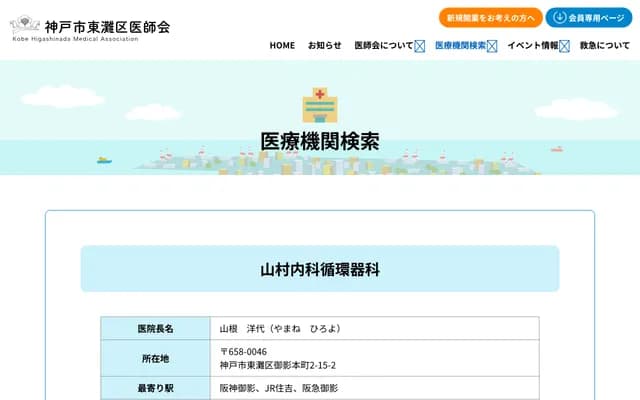Image resolution: width=640 pixels, height=400 pixels.
Task: Click the arrow icon in 会員専用ページ button
Action: tap(559, 18)
